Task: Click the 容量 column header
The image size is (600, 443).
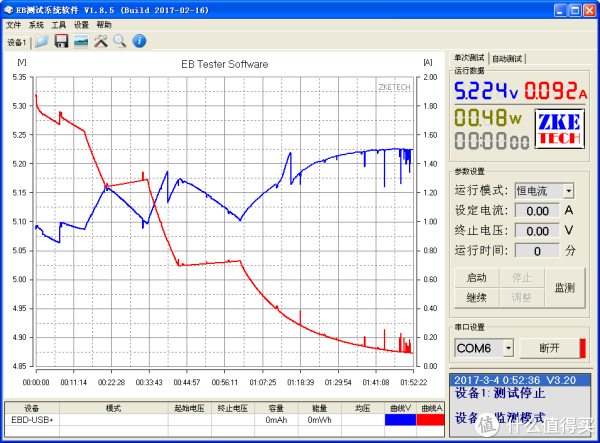Action: point(276,408)
